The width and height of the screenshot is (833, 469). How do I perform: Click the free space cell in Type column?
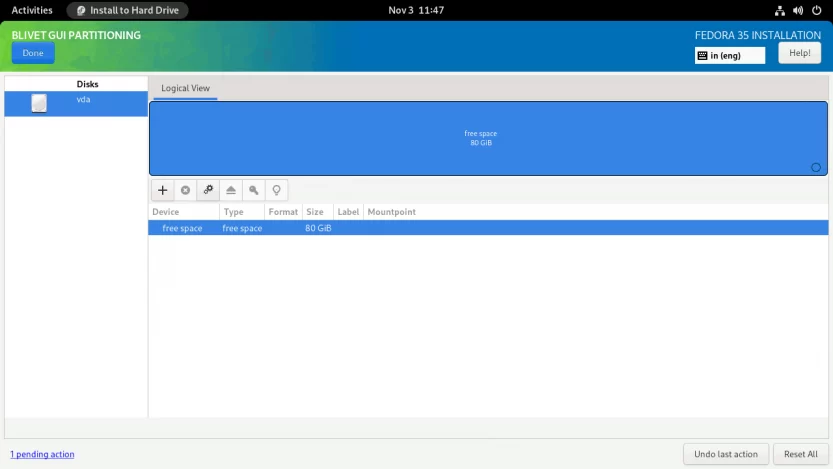[242, 228]
